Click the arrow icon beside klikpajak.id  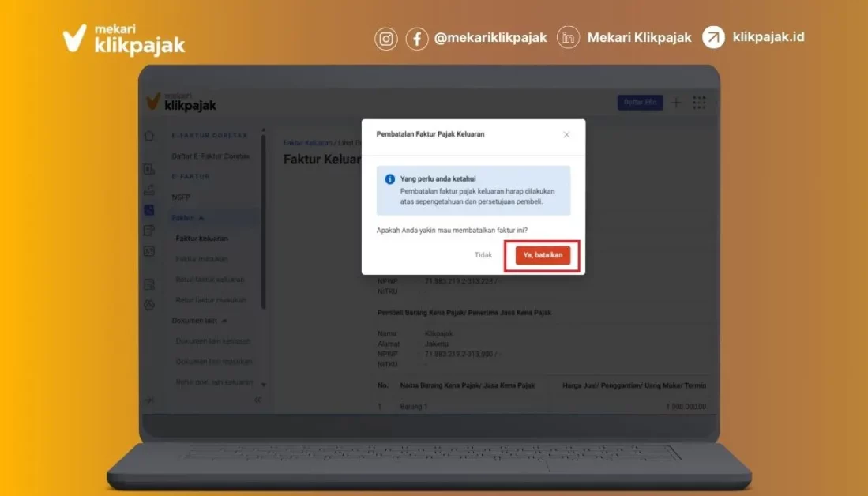[x=713, y=37]
